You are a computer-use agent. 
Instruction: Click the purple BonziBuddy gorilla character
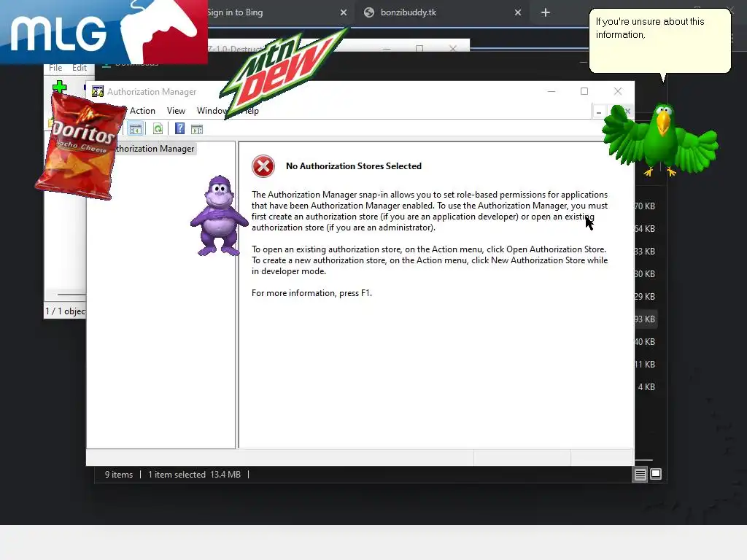click(219, 216)
